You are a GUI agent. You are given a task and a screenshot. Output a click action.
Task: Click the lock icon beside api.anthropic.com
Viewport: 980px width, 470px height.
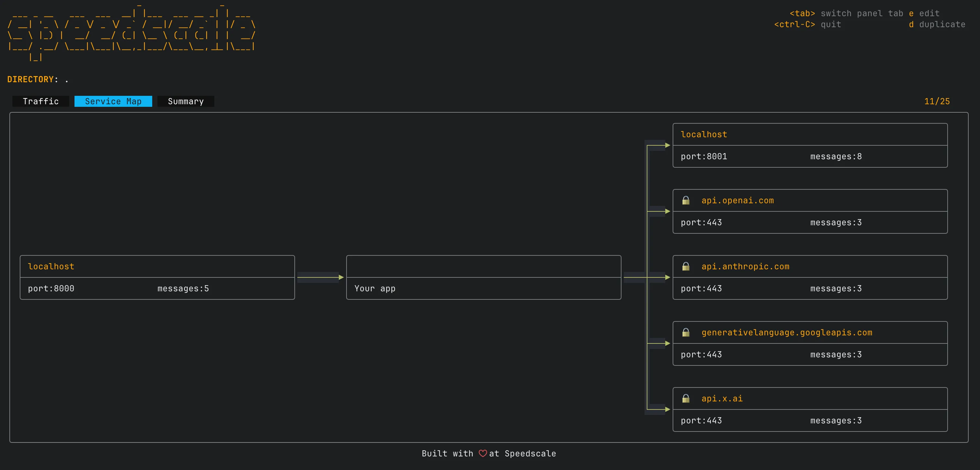pyautogui.click(x=686, y=267)
